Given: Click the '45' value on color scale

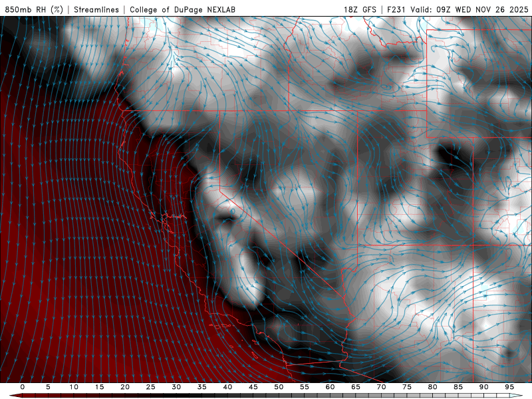Looking at the screenshot, I should [x=253, y=387].
